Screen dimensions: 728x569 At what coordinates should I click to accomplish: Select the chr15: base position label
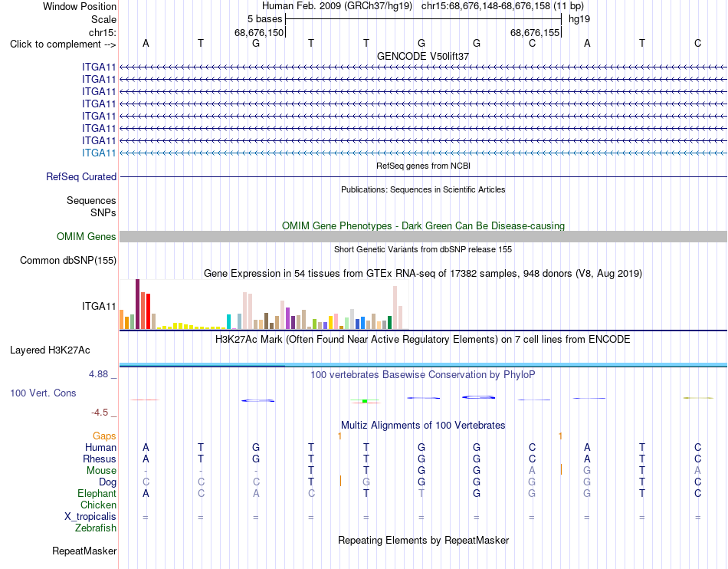coord(102,32)
